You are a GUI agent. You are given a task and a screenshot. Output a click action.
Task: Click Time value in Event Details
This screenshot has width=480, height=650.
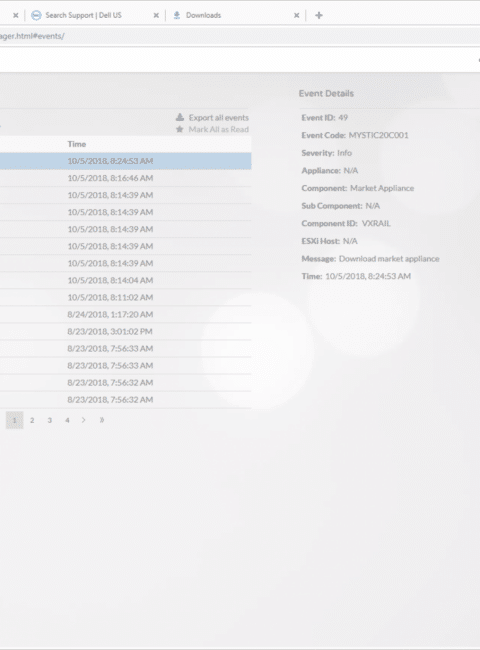(x=368, y=276)
